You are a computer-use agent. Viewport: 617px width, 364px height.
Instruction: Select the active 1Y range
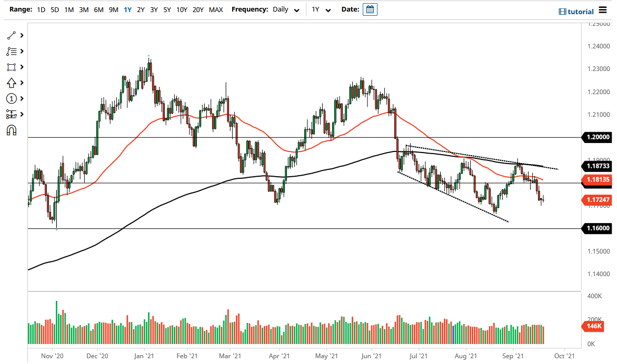pyautogui.click(x=127, y=9)
